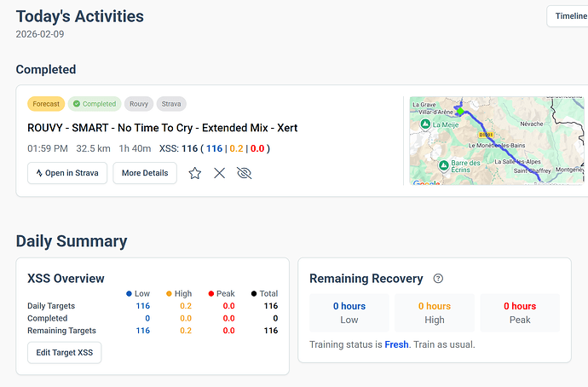588x387 pixels.
Task: Open the activity in Strava
Action: click(x=66, y=173)
